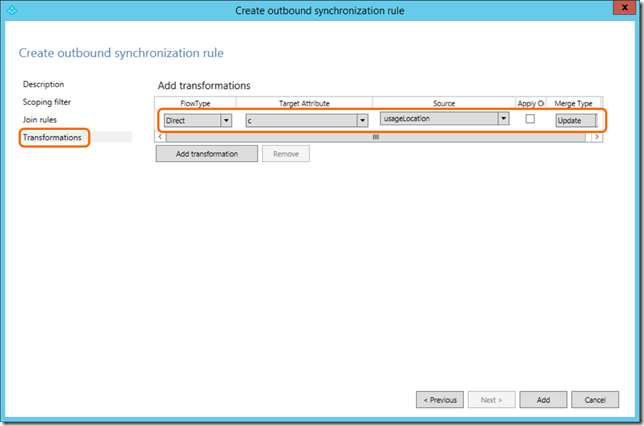Click the right scroll arrow of transformations grid

tap(597, 136)
